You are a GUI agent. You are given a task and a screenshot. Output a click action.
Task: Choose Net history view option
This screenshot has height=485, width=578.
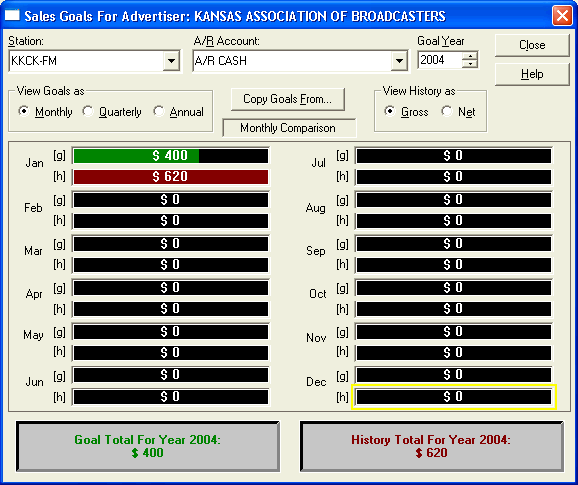tap(447, 111)
